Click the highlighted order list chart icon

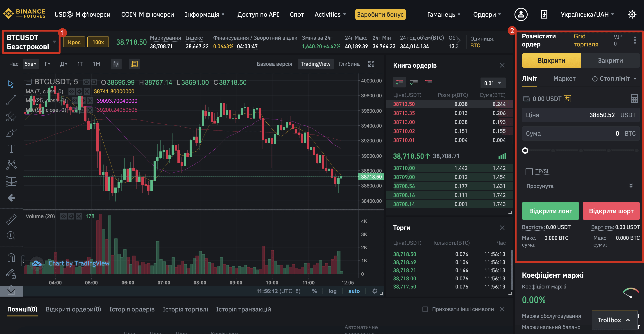coord(134,64)
